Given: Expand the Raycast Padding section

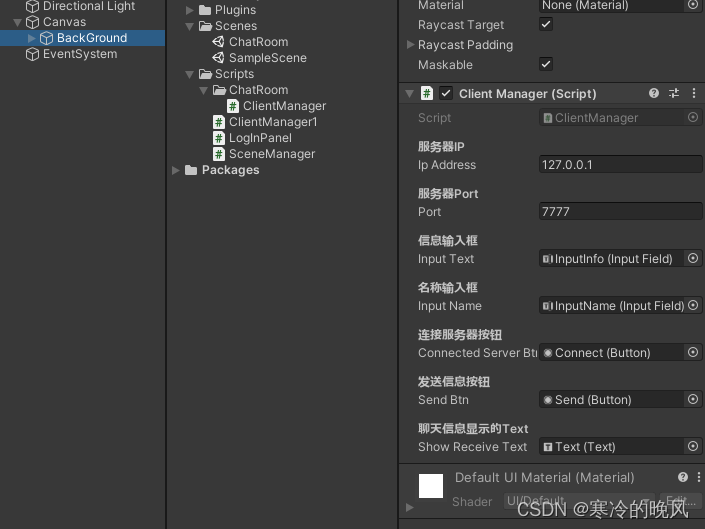Looking at the screenshot, I should [410, 44].
